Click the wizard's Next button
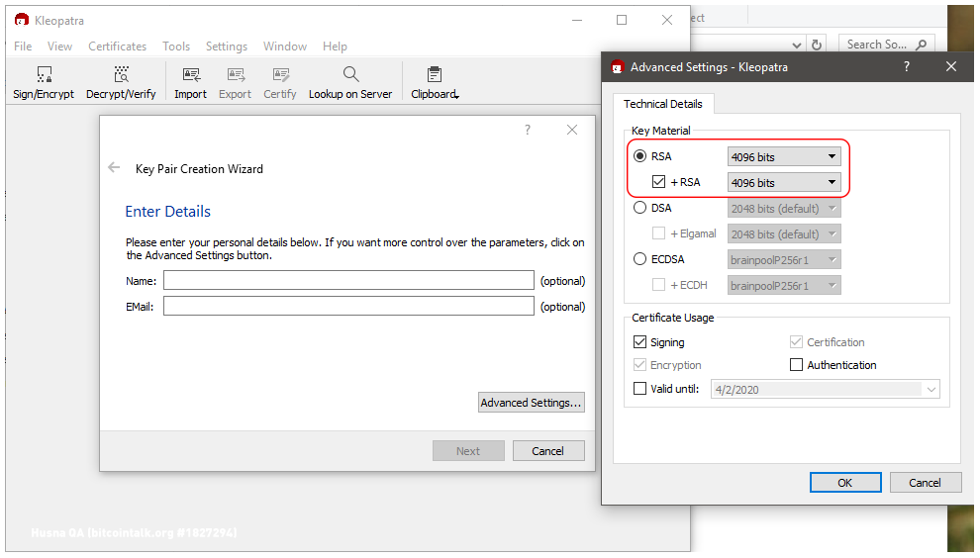Screen dimensions: 980x558 click(x=468, y=450)
